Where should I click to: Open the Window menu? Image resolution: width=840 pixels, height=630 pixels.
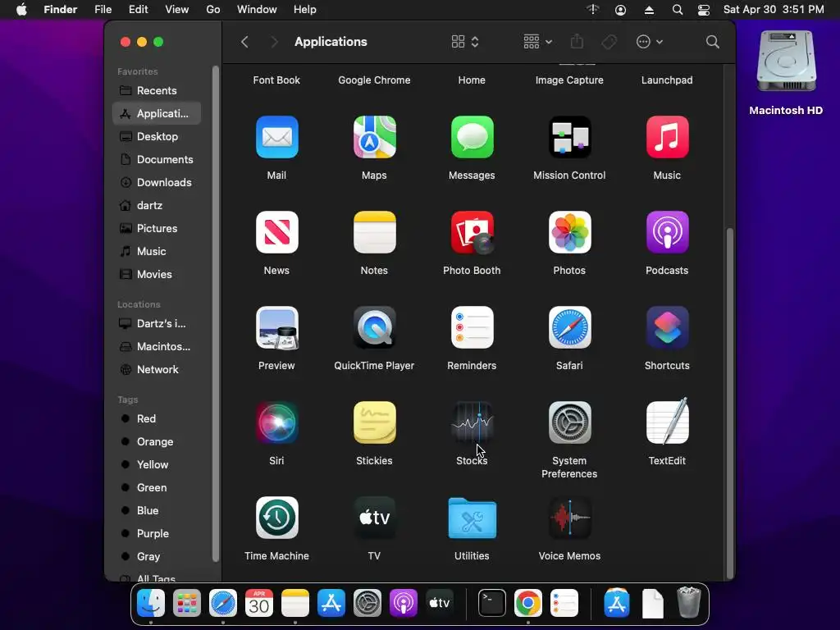pos(257,9)
